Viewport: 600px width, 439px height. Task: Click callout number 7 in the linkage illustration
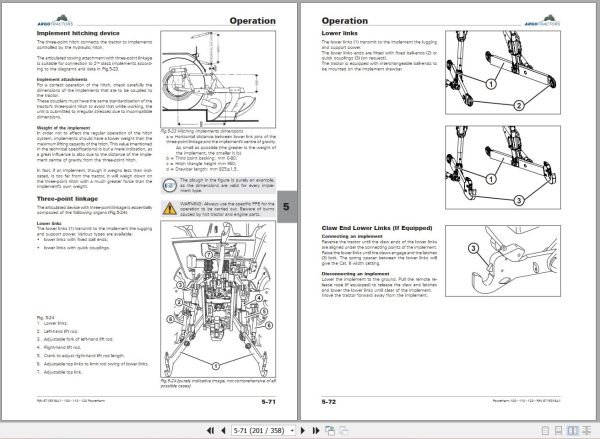pos(209,255)
